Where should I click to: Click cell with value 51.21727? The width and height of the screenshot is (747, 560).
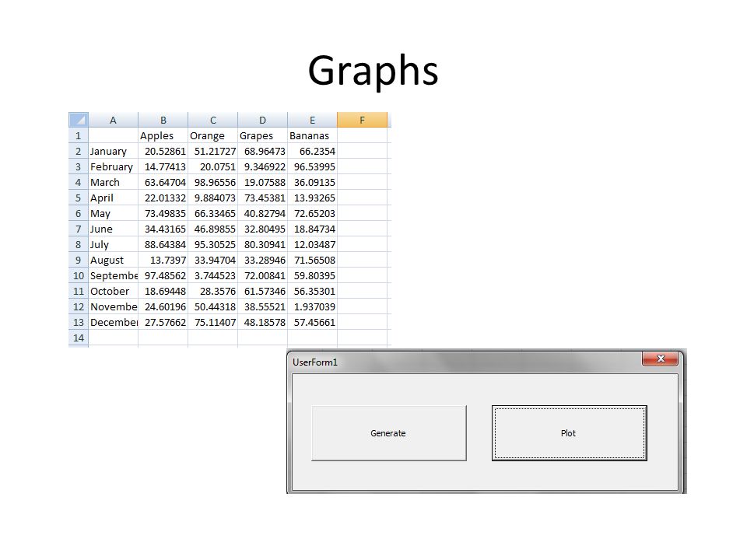tap(213, 151)
